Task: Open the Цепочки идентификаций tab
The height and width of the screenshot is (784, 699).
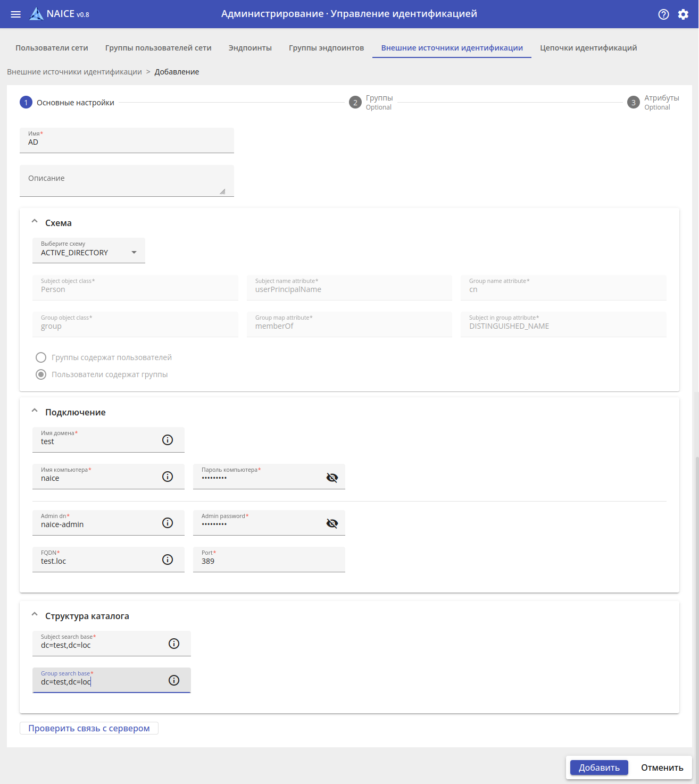Action: tap(588, 48)
